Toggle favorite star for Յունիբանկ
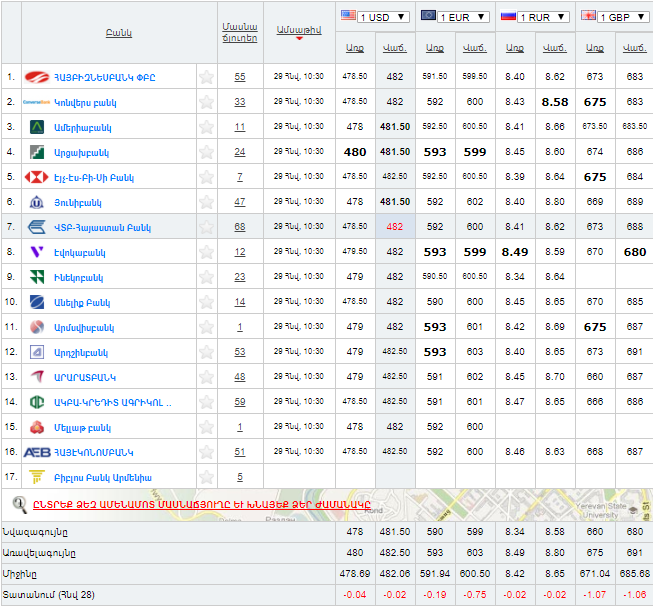 (x=206, y=202)
